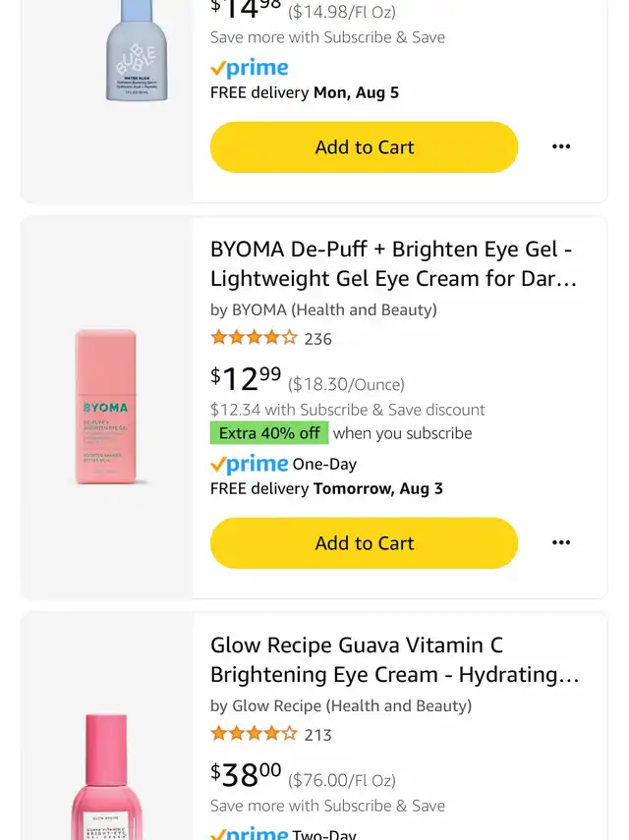Click the BYOMA eye gel star rating
The image size is (629, 840).
(254, 338)
